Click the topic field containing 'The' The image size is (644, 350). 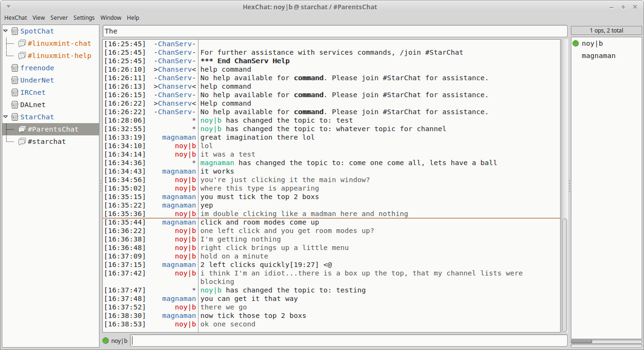point(335,31)
